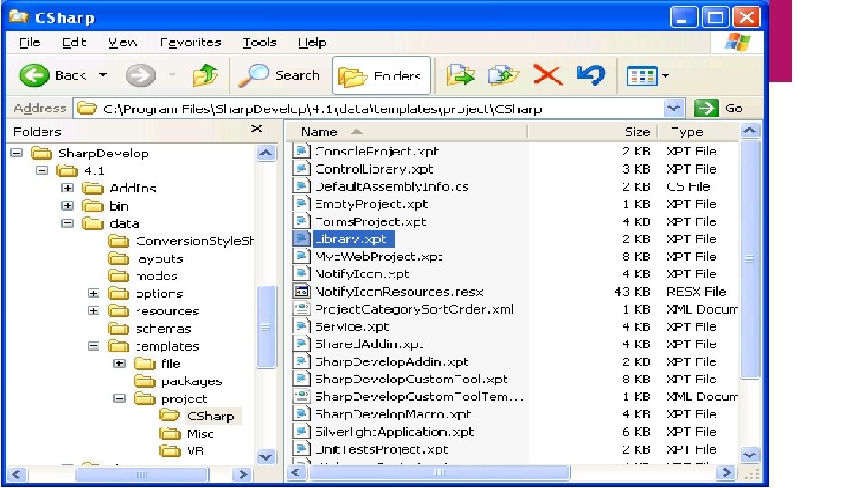
Task: Close the Folders pane
Action: [256, 129]
